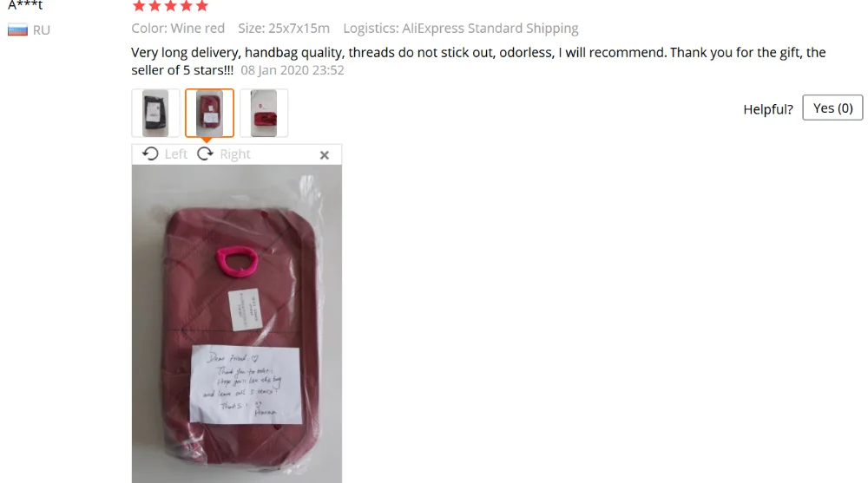Open the first black bag thumbnail
The image size is (868, 483).
[x=155, y=113]
